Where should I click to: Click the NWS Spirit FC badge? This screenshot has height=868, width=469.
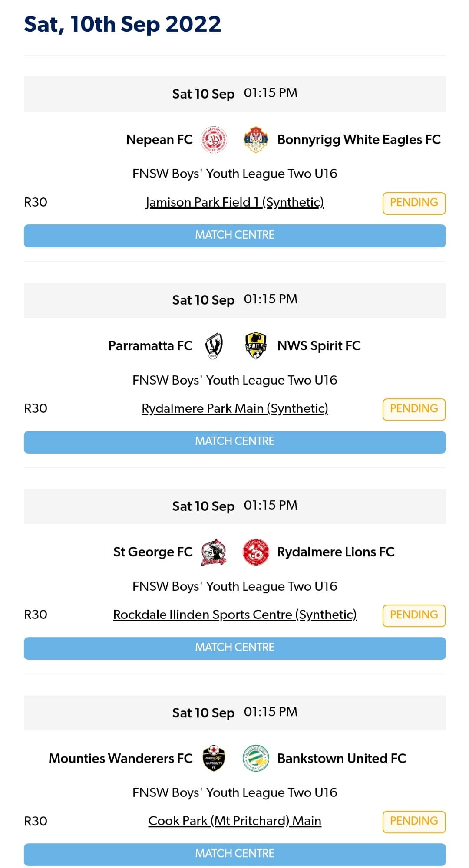(x=256, y=345)
